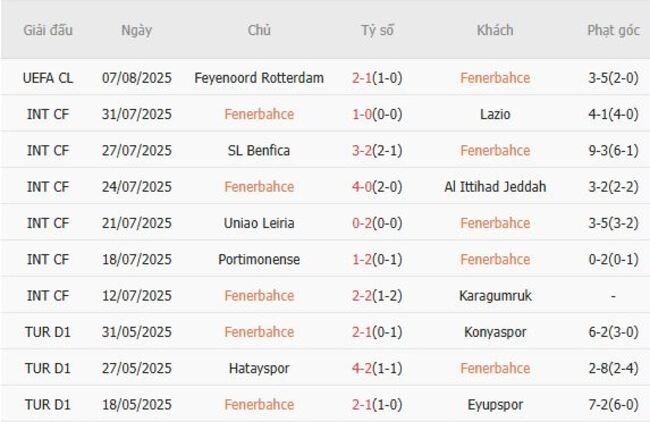Open Al Ittihad Jeddah team page
Screen dimensions: 650x422
click(x=495, y=187)
